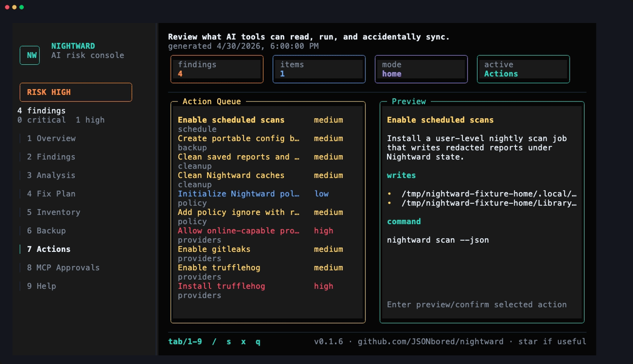Click 0 critical count text
633x364 pixels.
point(42,120)
